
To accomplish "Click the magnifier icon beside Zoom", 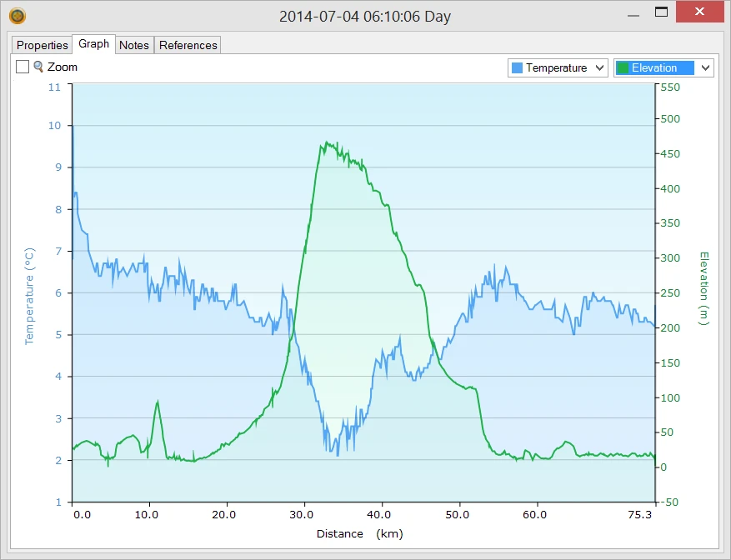I will tap(38, 67).
